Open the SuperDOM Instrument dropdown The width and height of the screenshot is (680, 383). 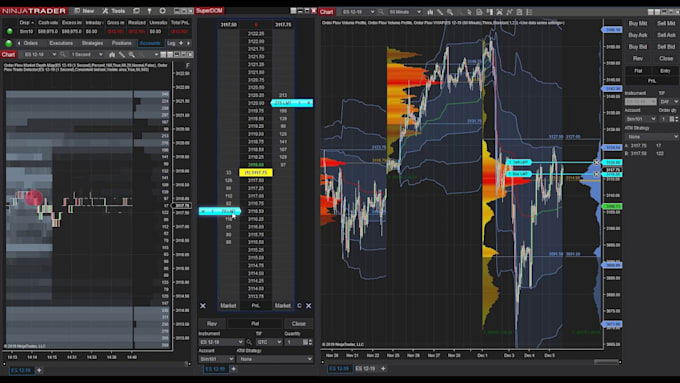coord(221,342)
